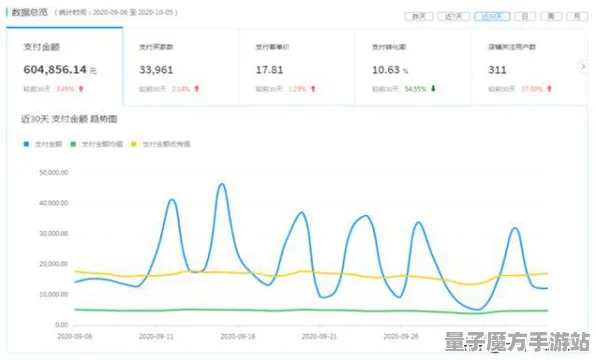This screenshot has height=360, width=596.
Task: Click the blue line's lowest trough near 2020-10-01
Action: (477, 309)
